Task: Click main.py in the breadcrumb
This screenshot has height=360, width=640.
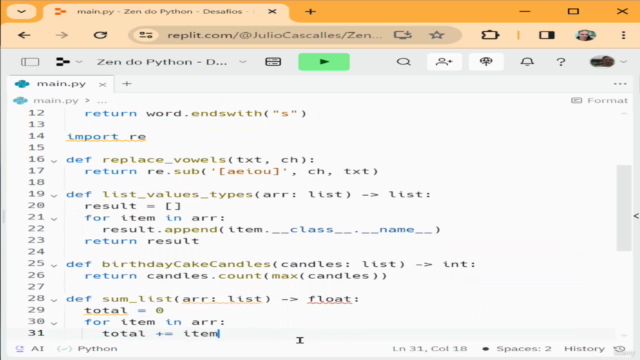Action: click(x=56, y=100)
